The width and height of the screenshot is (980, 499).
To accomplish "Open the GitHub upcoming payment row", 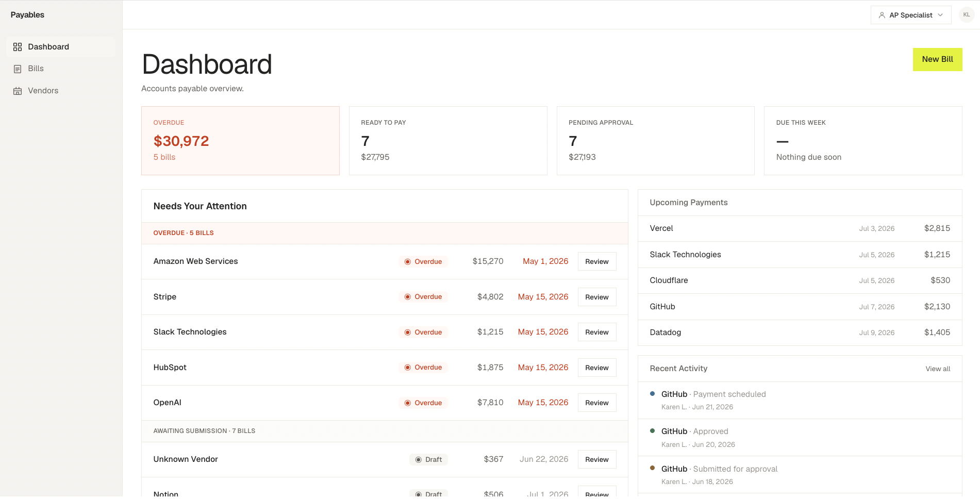I will tap(800, 307).
